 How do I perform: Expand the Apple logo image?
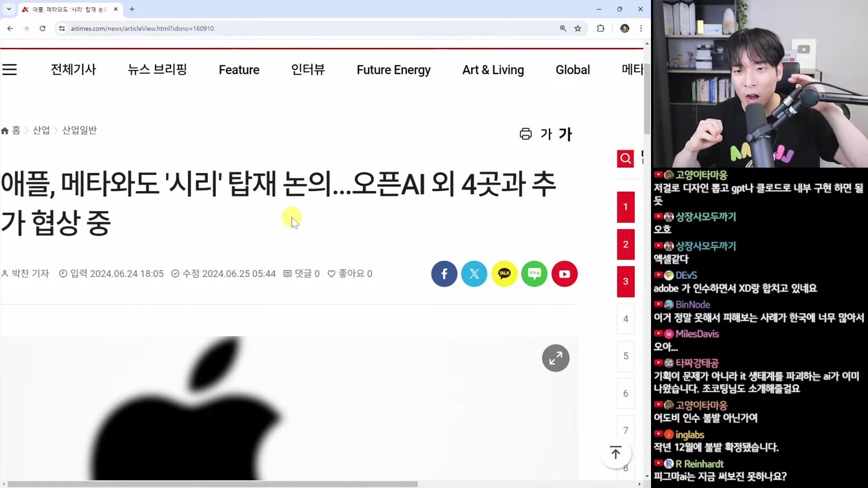pyautogui.click(x=555, y=358)
